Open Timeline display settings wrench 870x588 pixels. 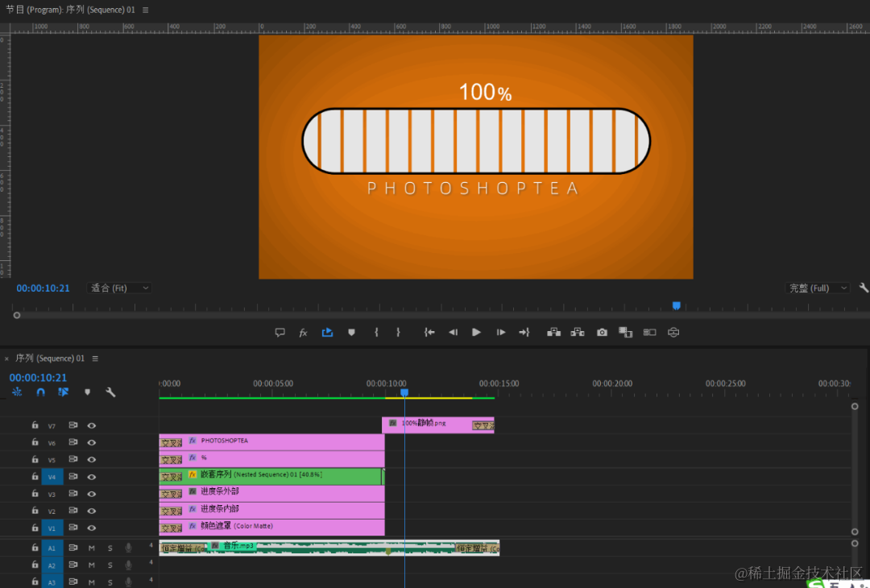pos(110,391)
